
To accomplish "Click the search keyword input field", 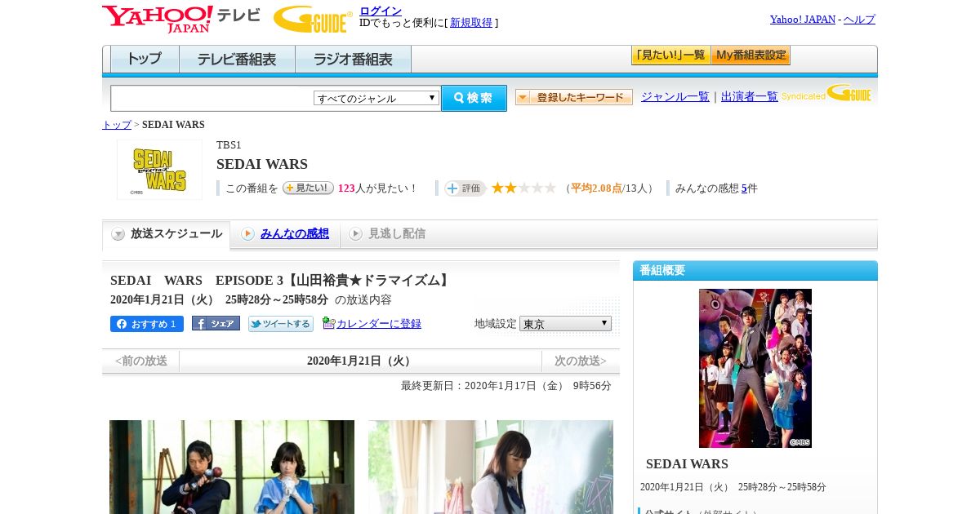I will tap(212, 98).
